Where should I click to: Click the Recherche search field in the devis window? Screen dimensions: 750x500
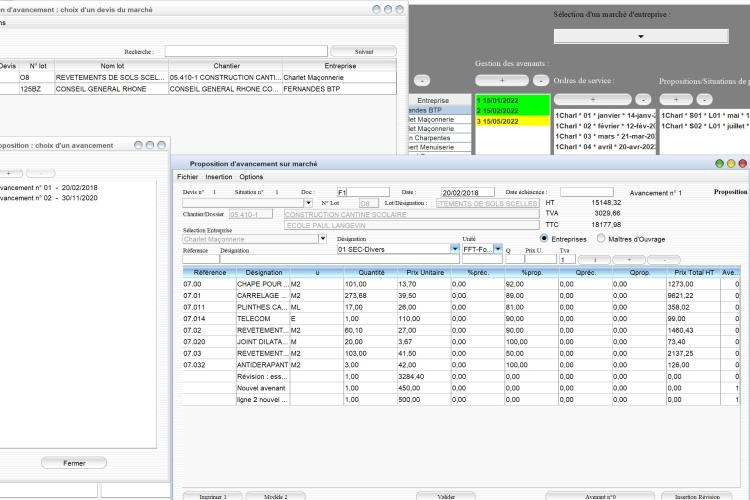(246, 51)
